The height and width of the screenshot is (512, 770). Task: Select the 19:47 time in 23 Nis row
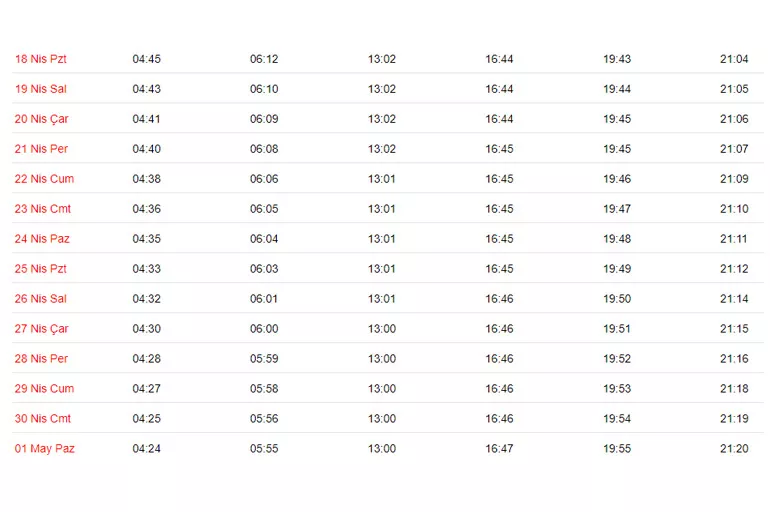click(617, 209)
